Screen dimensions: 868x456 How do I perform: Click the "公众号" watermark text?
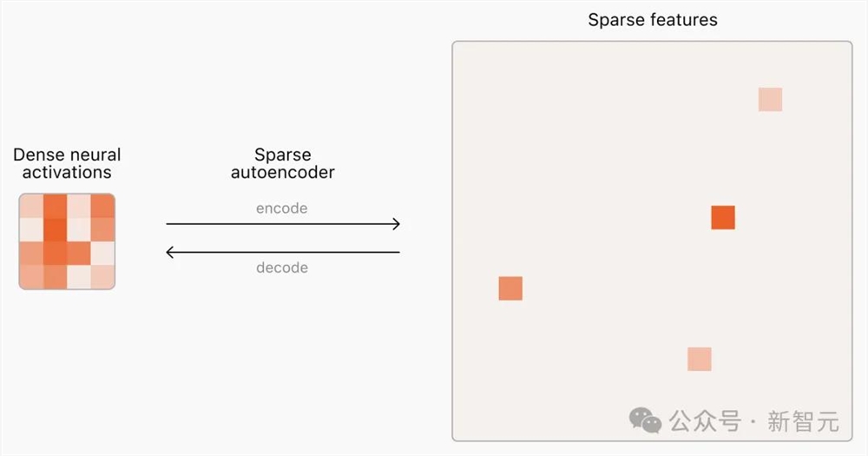[x=705, y=422]
